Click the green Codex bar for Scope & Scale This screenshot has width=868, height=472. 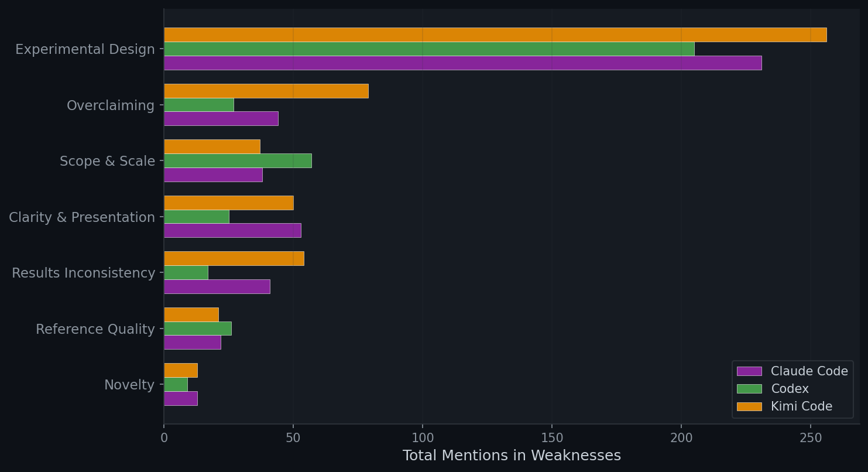238,160
